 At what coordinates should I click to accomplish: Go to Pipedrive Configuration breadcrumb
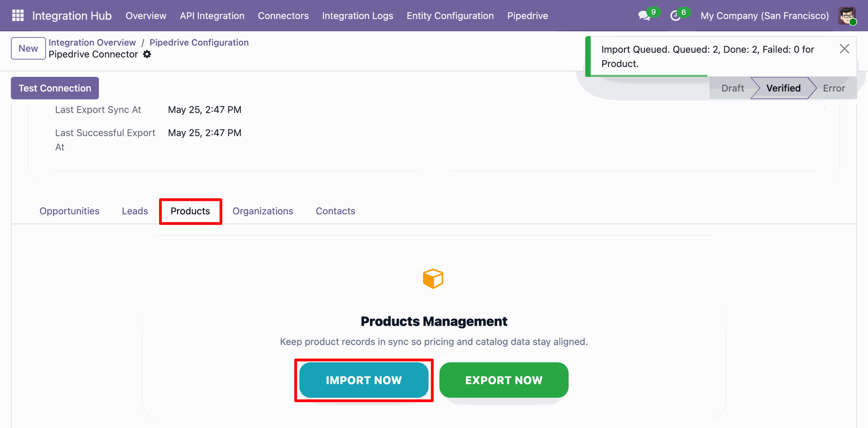(x=199, y=43)
